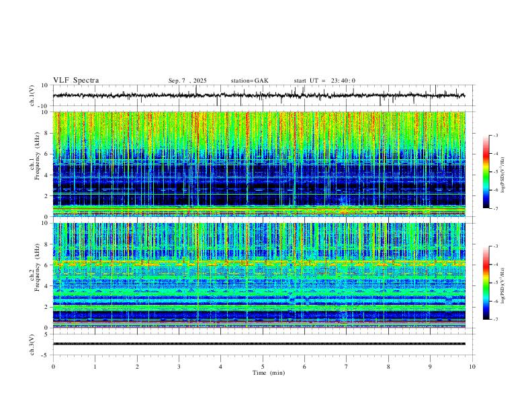Click the ch.3 voltage trace band
This screenshot has height=411, width=532.
pyautogui.click(x=259, y=344)
